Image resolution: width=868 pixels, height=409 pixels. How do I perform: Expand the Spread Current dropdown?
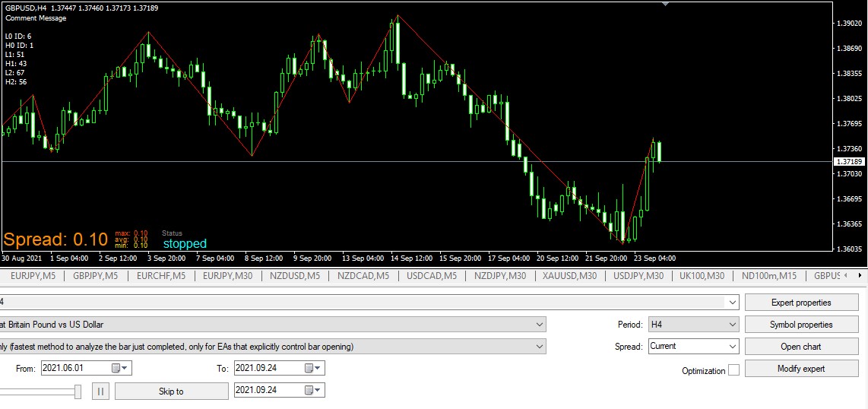pyautogui.click(x=733, y=347)
